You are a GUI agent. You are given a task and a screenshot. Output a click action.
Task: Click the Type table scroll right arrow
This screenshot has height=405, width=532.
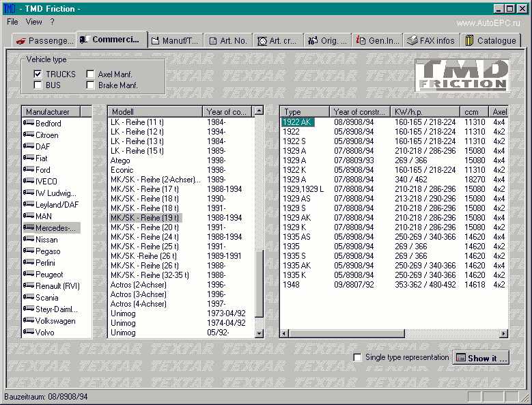point(504,334)
